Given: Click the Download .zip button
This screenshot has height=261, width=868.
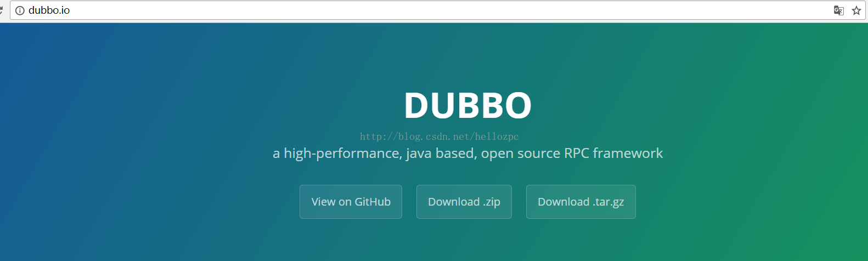Looking at the screenshot, I should click(x=464, y=202).
